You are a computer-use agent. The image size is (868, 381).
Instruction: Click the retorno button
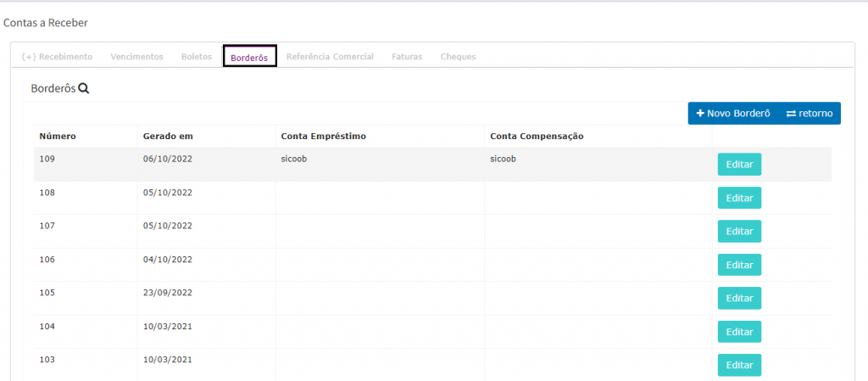(809, 114)
